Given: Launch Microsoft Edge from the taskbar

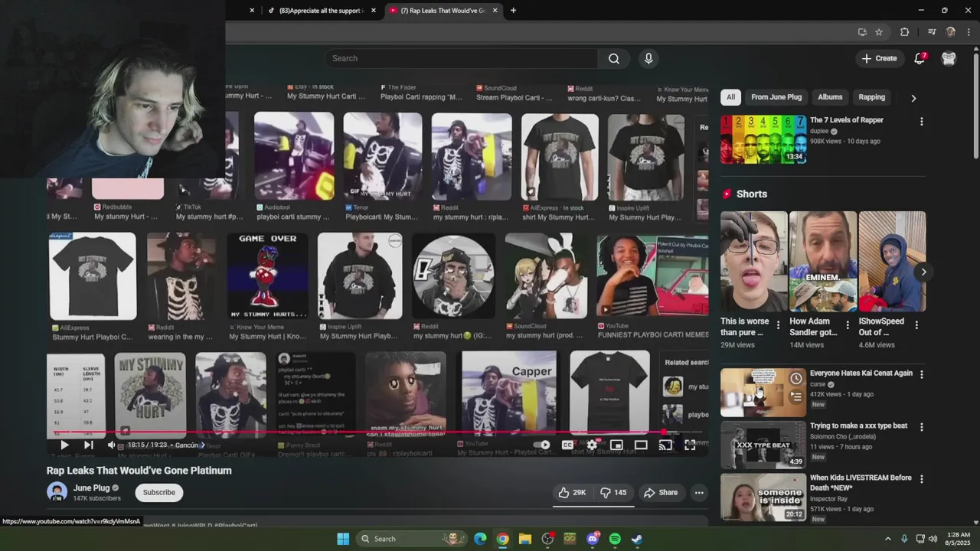Looking at the screenshot, I should 480,539.
